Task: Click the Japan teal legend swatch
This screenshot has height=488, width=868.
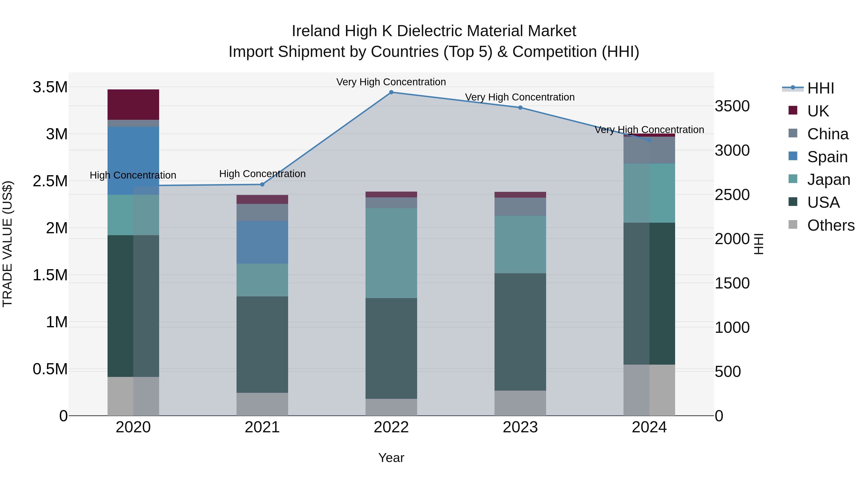Action: [793, 179]
